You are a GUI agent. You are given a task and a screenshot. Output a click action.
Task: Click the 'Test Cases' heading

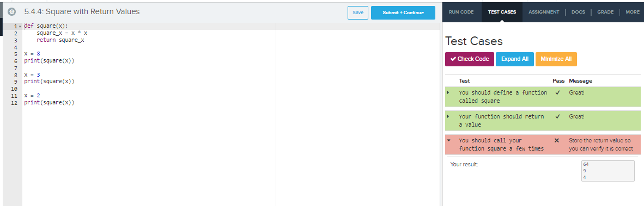(x=474, y=41)
